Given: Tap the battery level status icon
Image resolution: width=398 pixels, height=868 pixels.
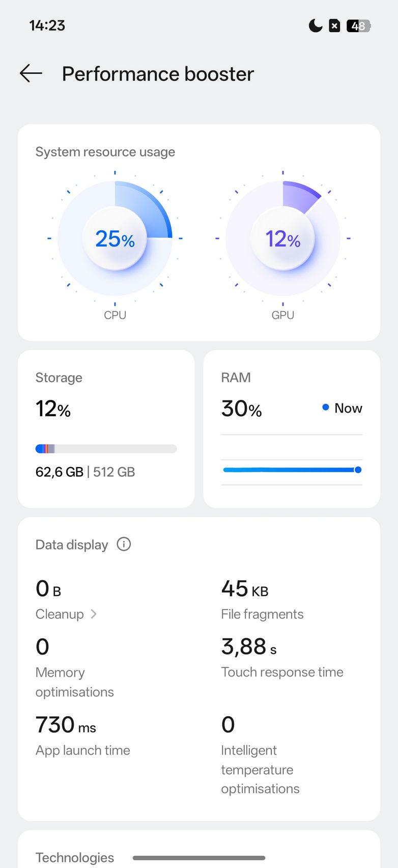Looking at the screenshot, I should click(x=358, y=25).
